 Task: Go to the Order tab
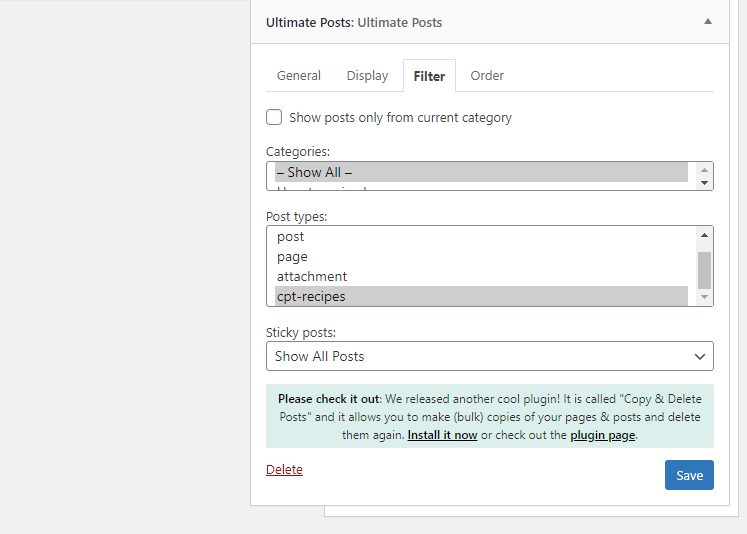pyautogui.click(x=487, y=76)
